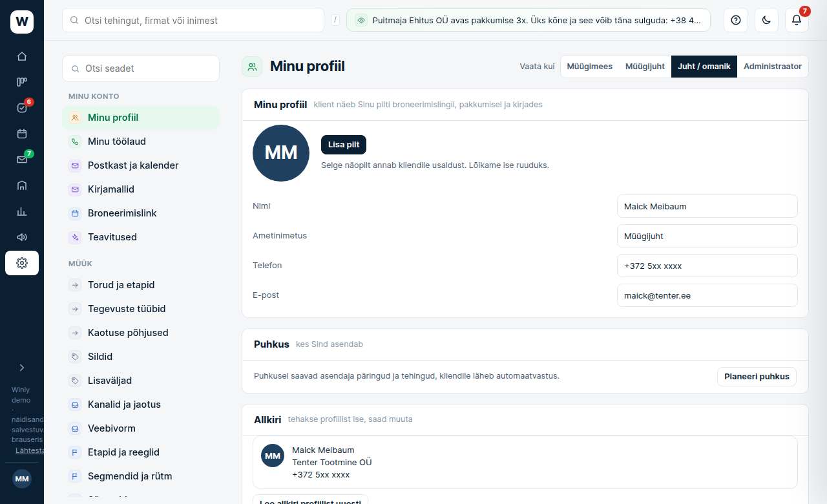Open Postkast ja kalender settings
Image resolution: width=827 pixels, height=504 pixels.
[x=141, y=165]
